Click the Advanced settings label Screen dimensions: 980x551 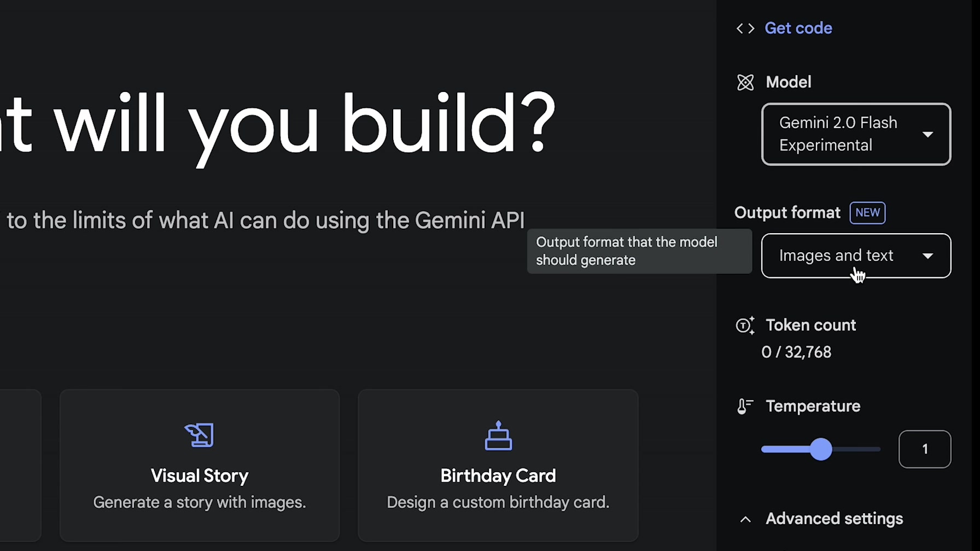pyautogui.click(x=834, y=519)
